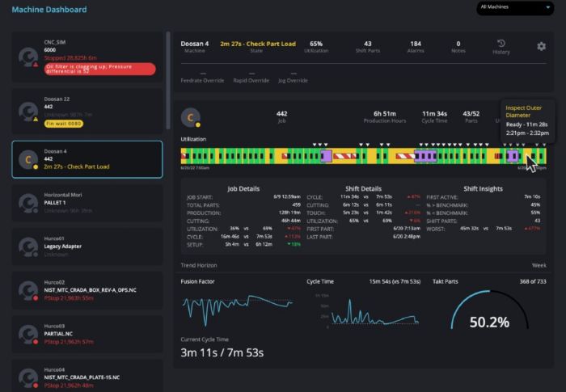This screenshot has height=392, width=566.
Task: Change the Trend Horizon Week selector
Action: tap(539, 265)
